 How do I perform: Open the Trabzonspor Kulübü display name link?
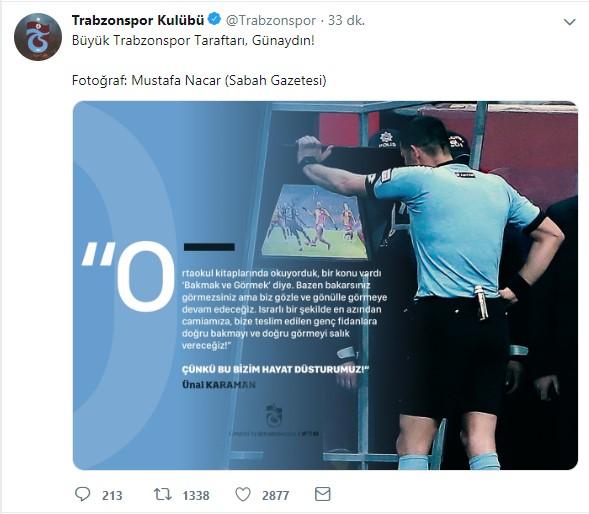pos(138,20)
